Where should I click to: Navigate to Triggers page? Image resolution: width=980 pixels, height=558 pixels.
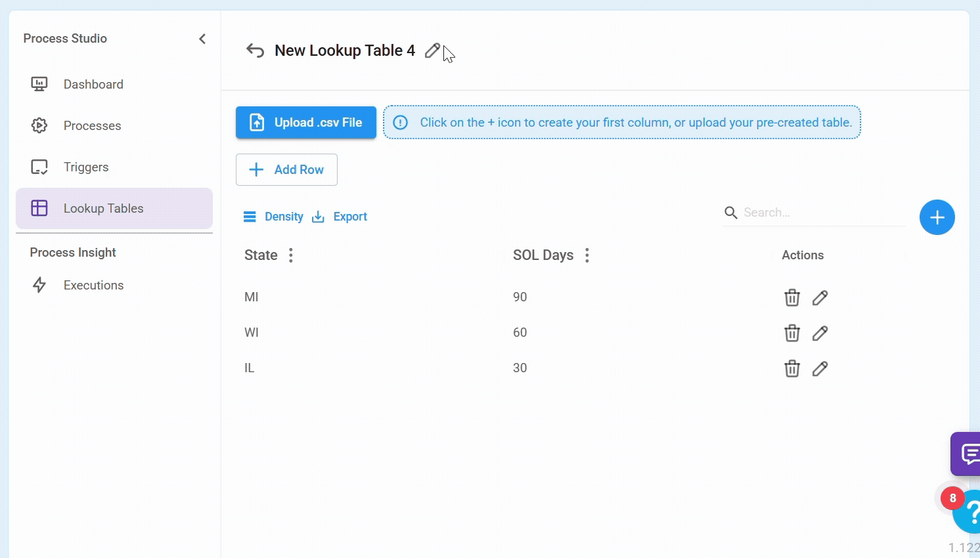(86, 167)
